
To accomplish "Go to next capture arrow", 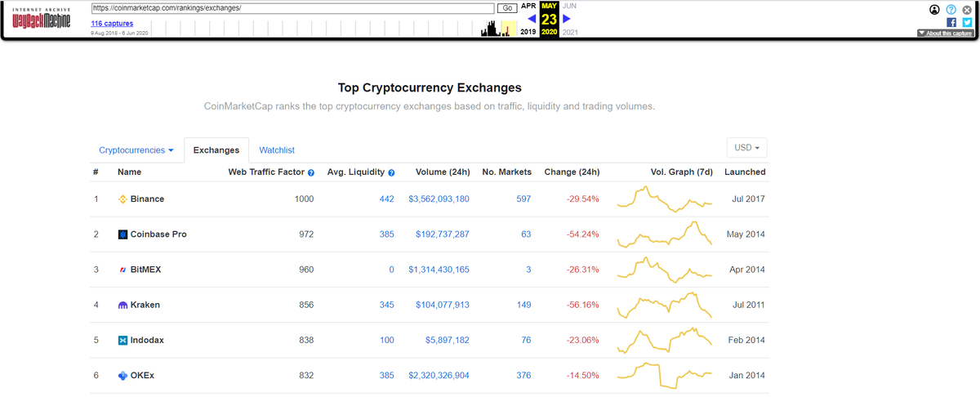I will (x=567, y=19).
